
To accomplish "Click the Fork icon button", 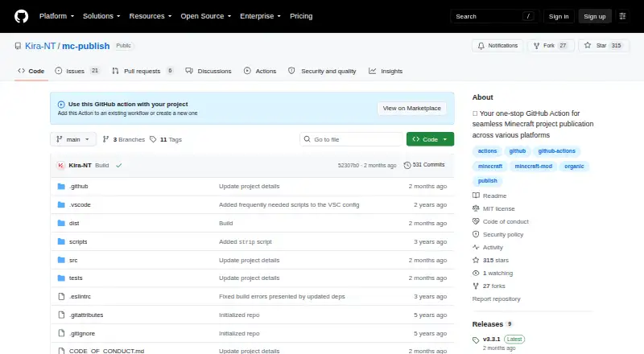I will point(536,46).
